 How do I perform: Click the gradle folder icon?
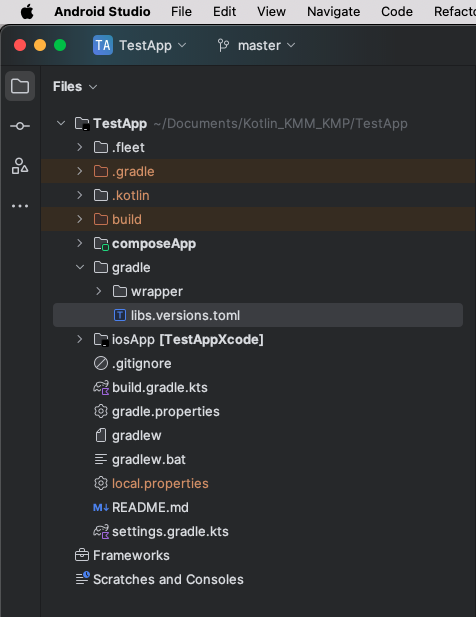tap(101, 267)
